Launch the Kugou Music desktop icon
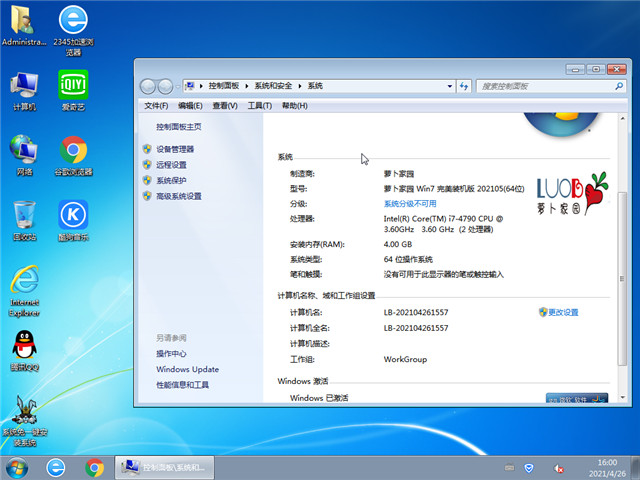Screen dimensions: 640x480 pos(73,220)
